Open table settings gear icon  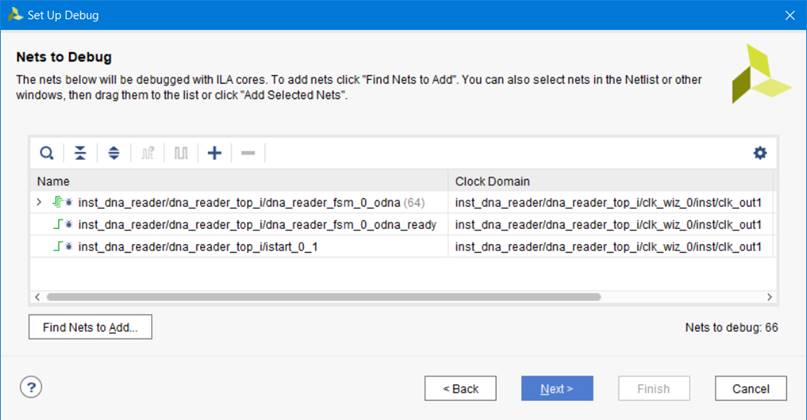[760, 153]
